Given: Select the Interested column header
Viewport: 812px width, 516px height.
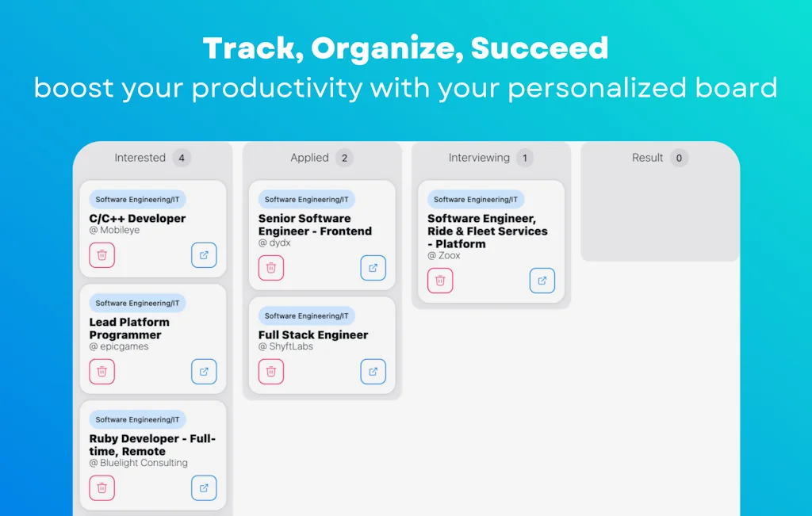Looking at the screenshot, I should (x=140, y=157).
